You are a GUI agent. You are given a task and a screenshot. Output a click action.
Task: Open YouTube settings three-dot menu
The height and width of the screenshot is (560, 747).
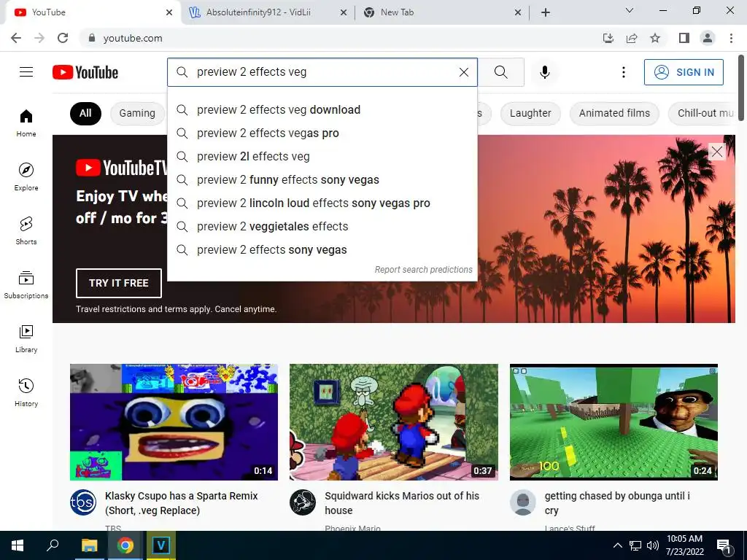[623, 72]
